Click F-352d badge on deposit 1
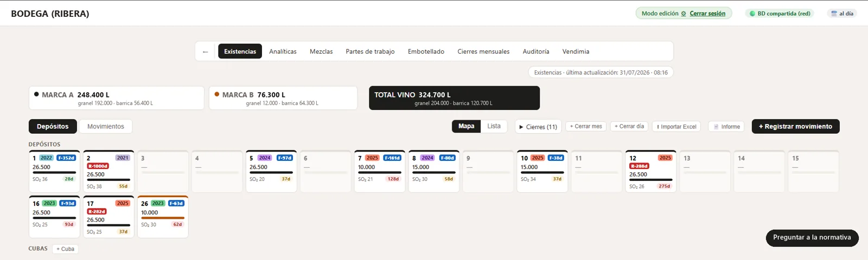 pos(66,158)
